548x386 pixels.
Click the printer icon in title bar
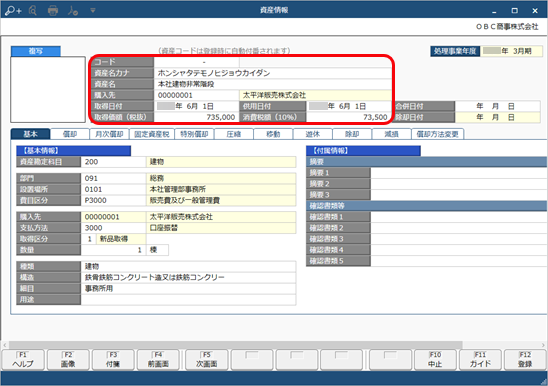pos(53,10)
